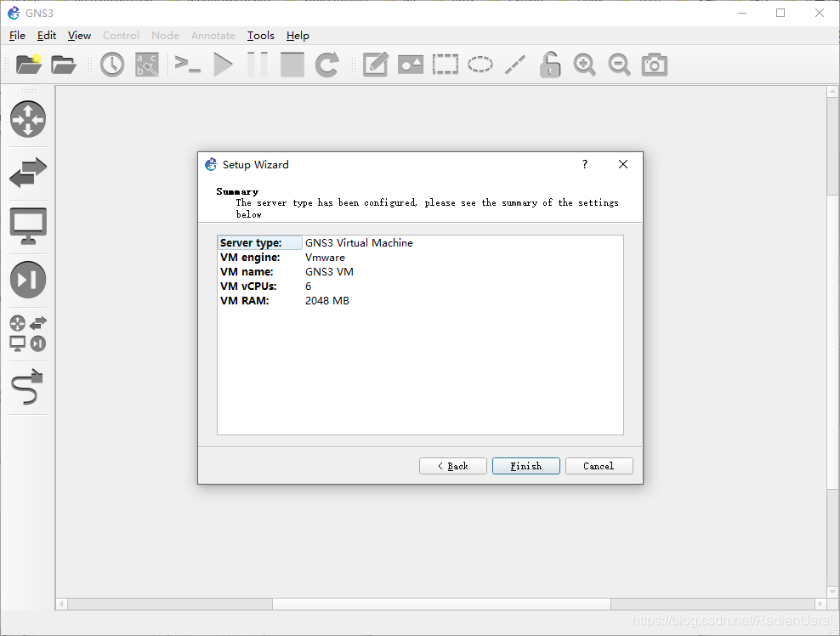This screenshot has width=840, height=636.
Task: Select the VM name row label
Action: point(247,271)
